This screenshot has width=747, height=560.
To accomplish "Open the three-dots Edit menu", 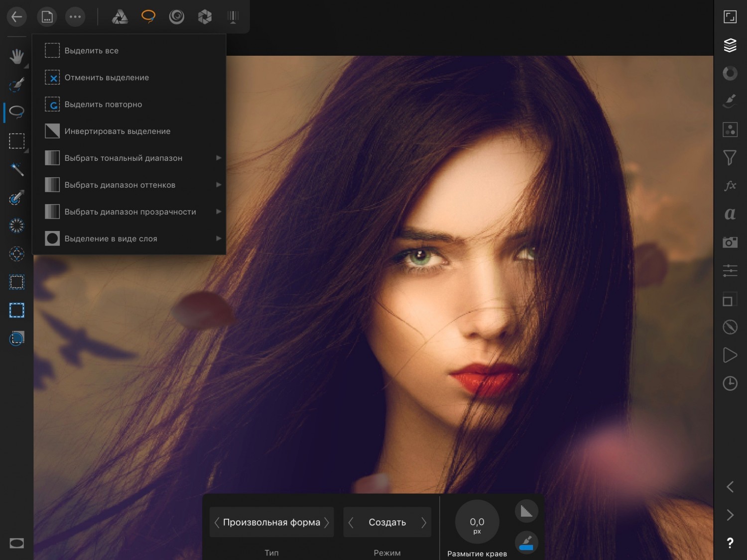I will click(x=75, y=17).
